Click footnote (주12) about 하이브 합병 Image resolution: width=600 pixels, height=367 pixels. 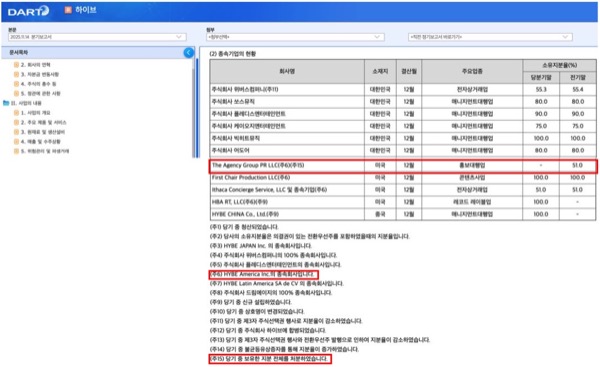pyautogui.click(x=268, y=330)
